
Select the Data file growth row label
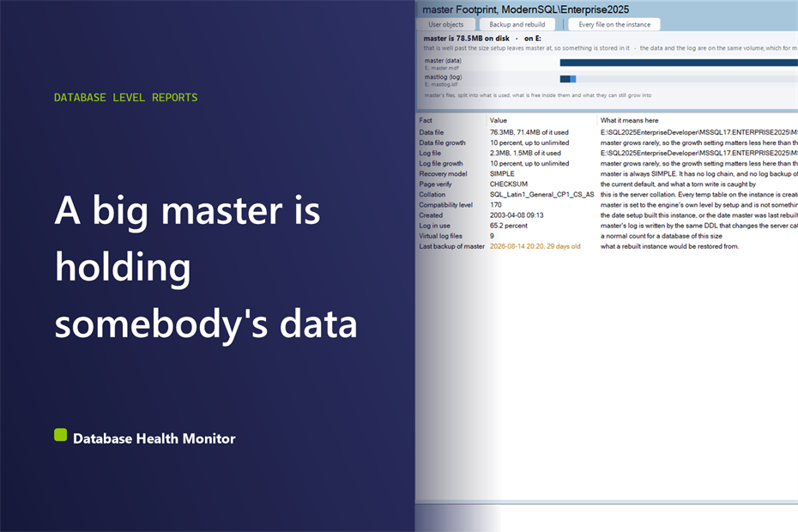[442, 143]
